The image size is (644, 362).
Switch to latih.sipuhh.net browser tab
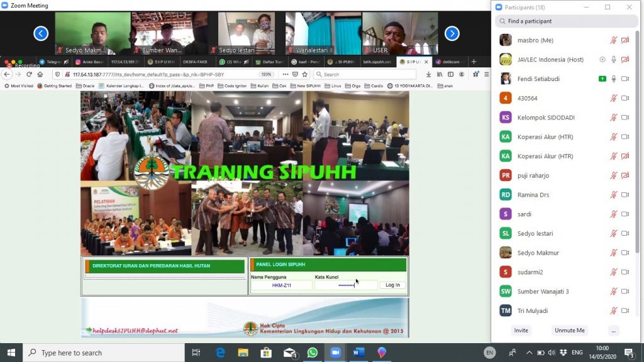pos(377,62)
